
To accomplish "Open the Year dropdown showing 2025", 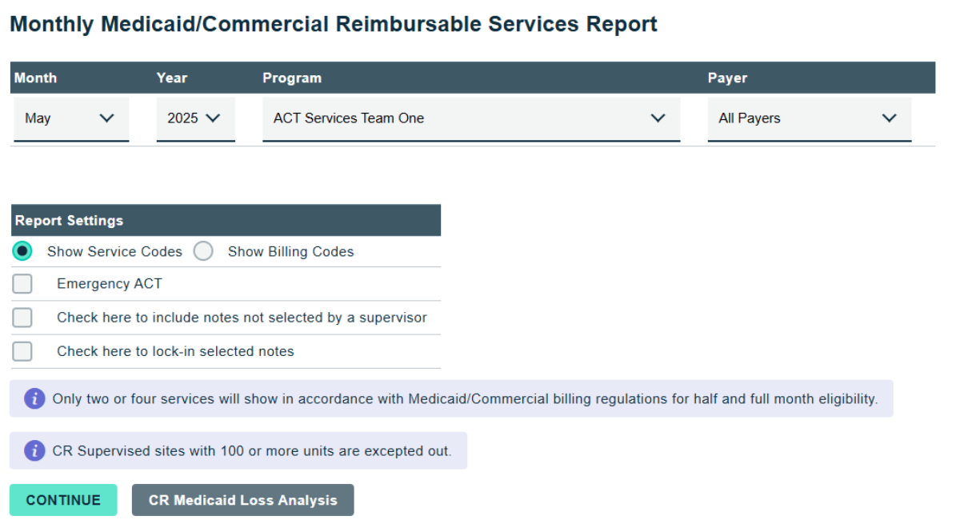I will pyautogui.click(x=195, y=118).
